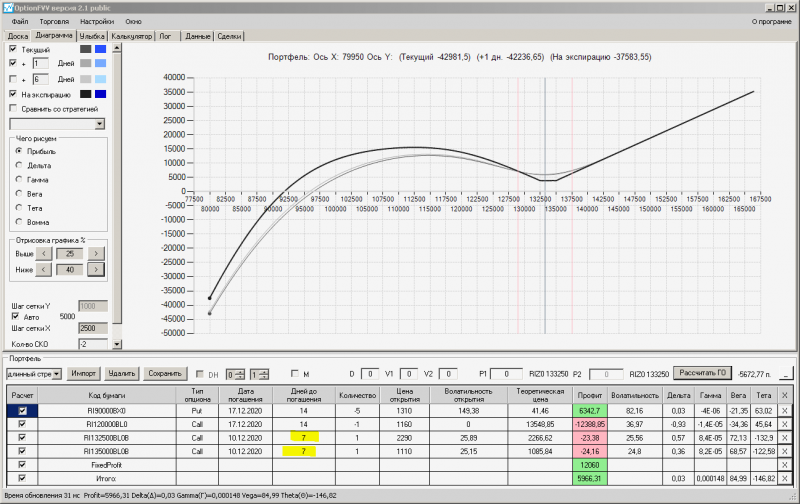
Task: Switch to the Улыбка tab
Action: click(92, 36)
